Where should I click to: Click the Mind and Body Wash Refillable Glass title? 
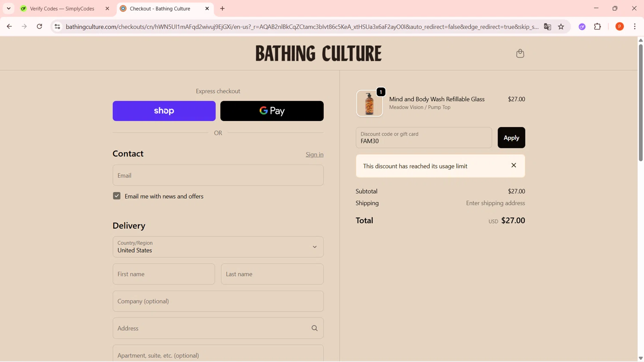pos(437,99)
